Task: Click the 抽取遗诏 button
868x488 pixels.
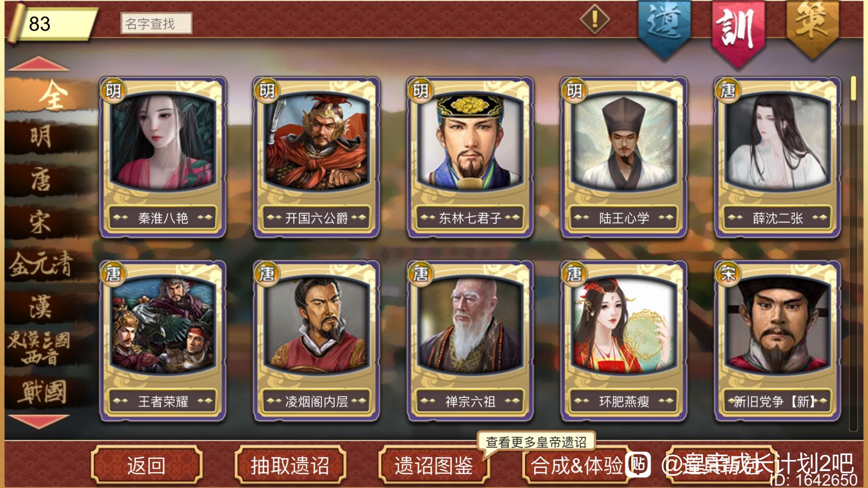Action: point(290,466)
